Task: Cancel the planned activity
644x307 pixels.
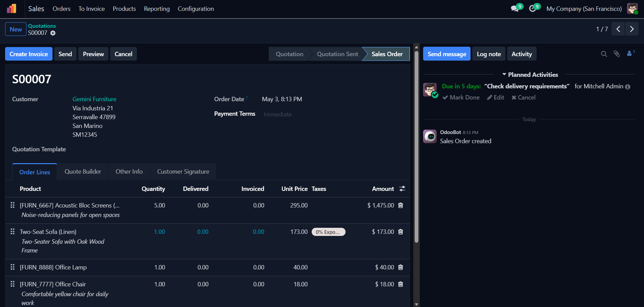Action: click(523, 97)
